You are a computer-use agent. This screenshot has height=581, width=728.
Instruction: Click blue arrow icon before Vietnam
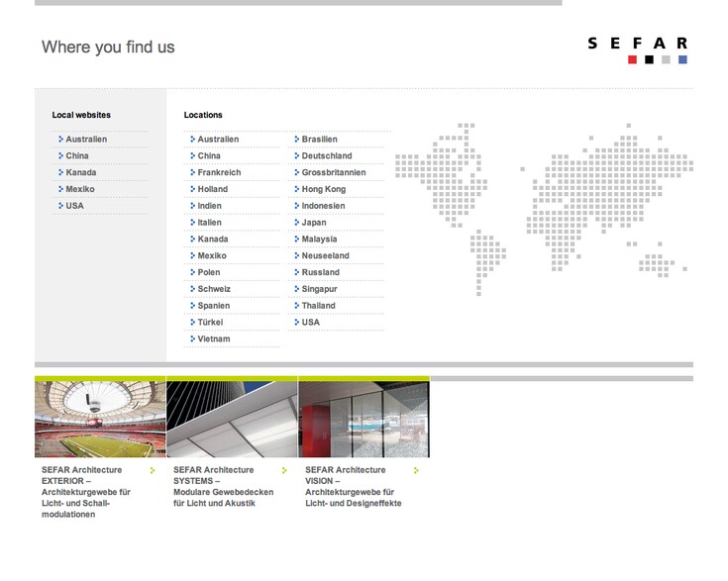(193, 339)
